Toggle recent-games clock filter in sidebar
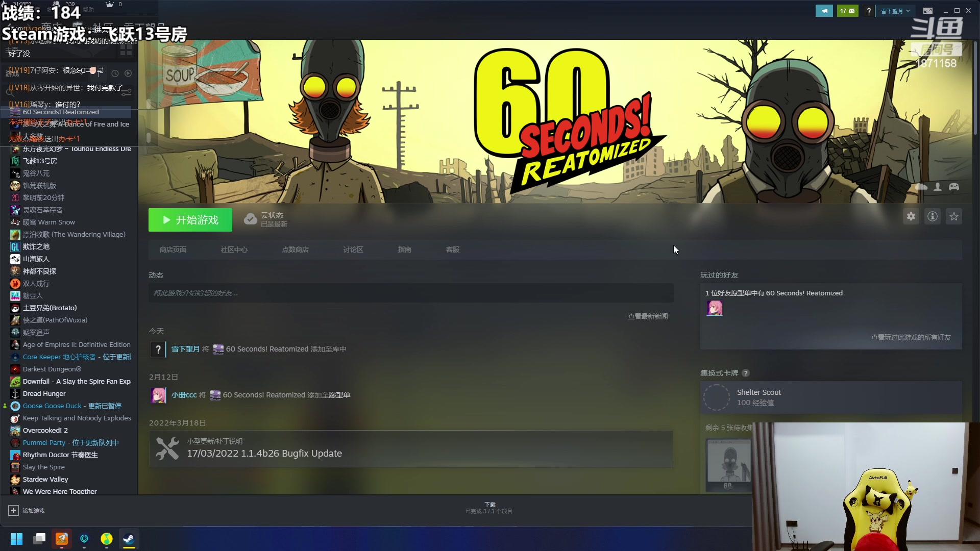Viewport: 980px width, 551px height. [115, 73]
